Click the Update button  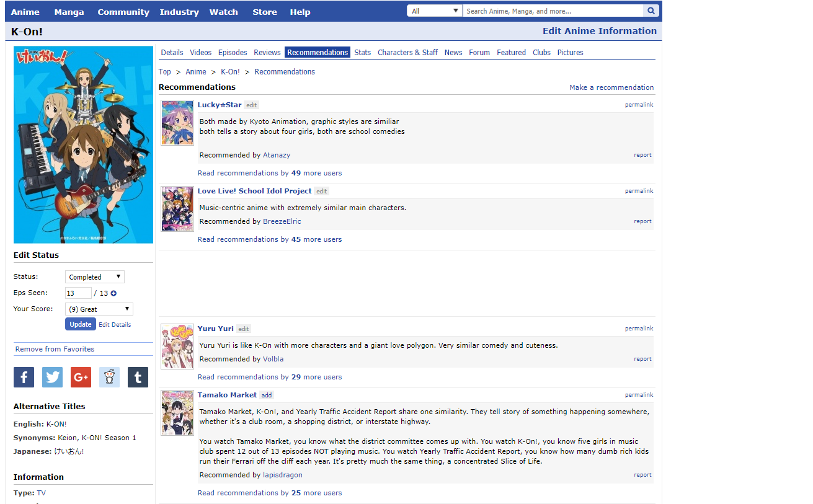[81, 324]
